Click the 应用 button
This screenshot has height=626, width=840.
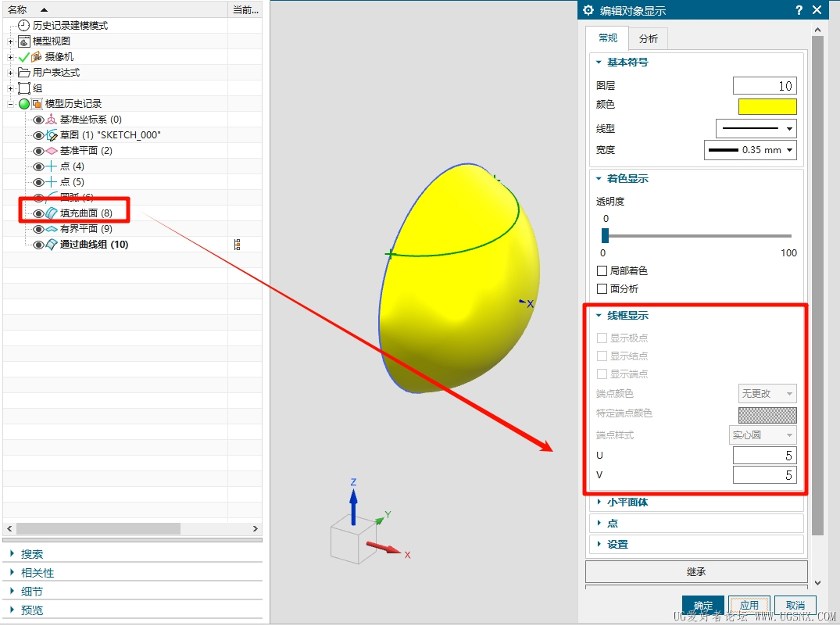(x=749, y=605)
